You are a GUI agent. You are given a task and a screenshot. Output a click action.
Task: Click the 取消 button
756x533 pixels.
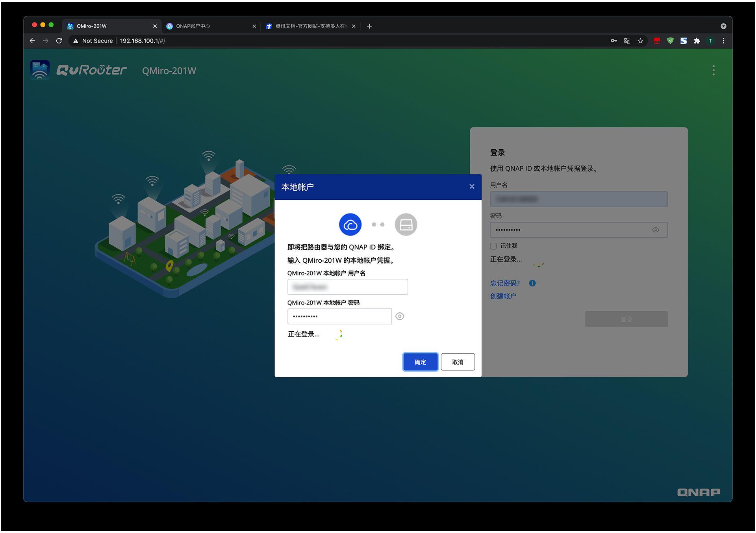458,362
